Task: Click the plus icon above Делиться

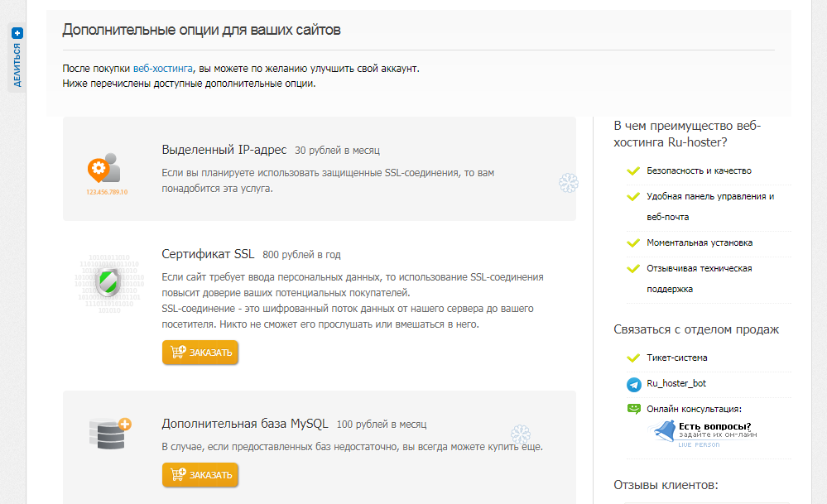Action: pyautogui.click(x=17, y=33)
